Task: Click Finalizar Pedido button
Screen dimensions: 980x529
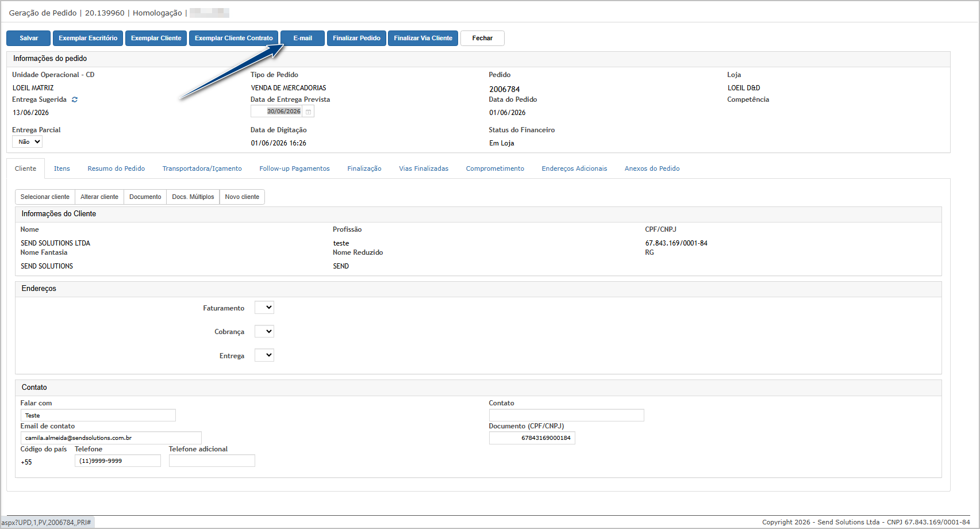Action: click(356, 38)
